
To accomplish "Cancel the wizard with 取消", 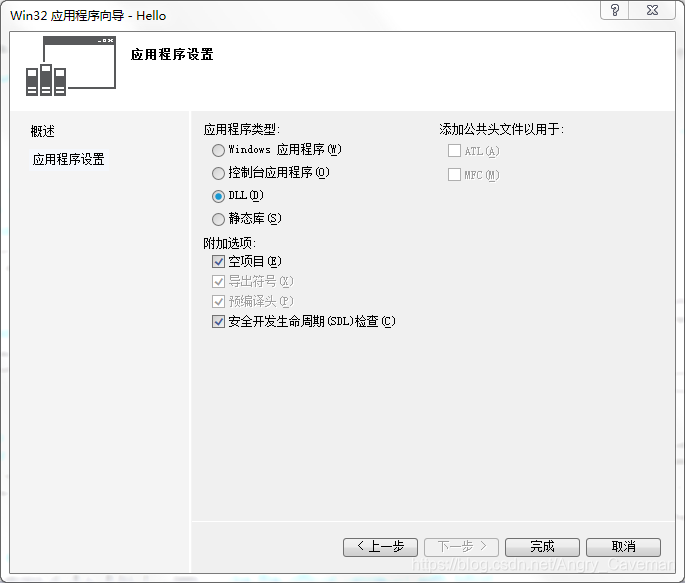I will (x=623, y=547).
